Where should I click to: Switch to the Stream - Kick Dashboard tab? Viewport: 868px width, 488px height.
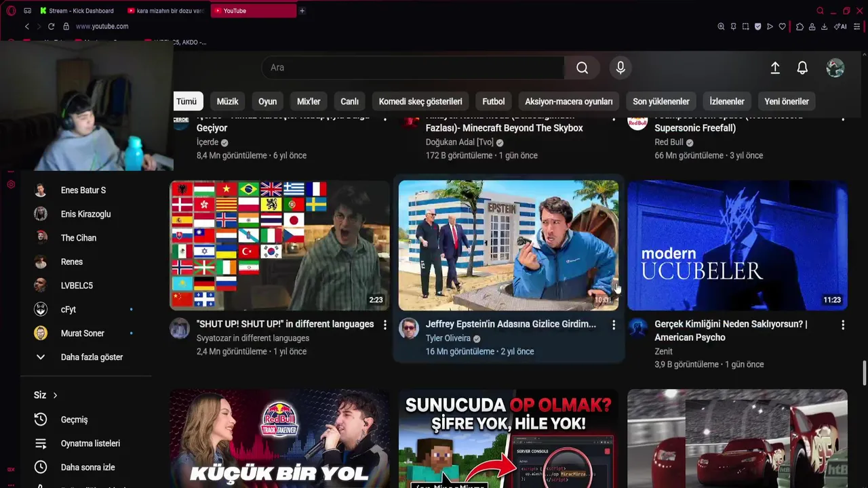coord(76,11)
